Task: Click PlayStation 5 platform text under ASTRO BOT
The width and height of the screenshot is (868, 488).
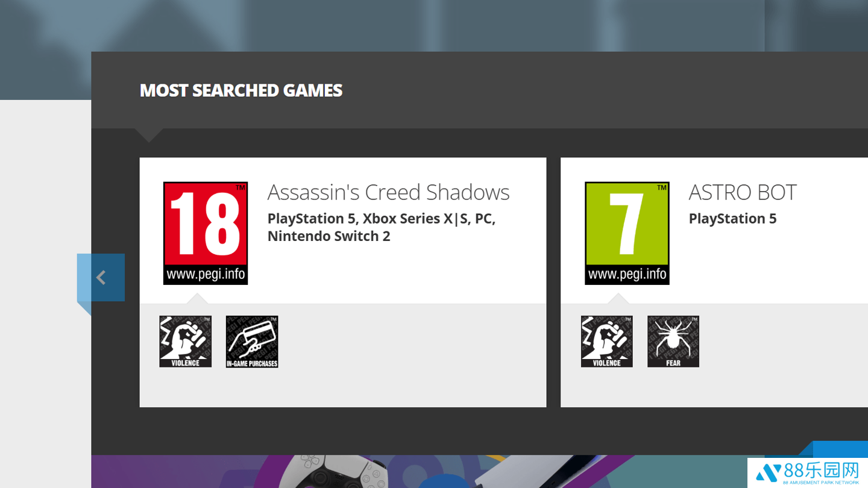Action: pyautogui.click(x=732, y=219)
